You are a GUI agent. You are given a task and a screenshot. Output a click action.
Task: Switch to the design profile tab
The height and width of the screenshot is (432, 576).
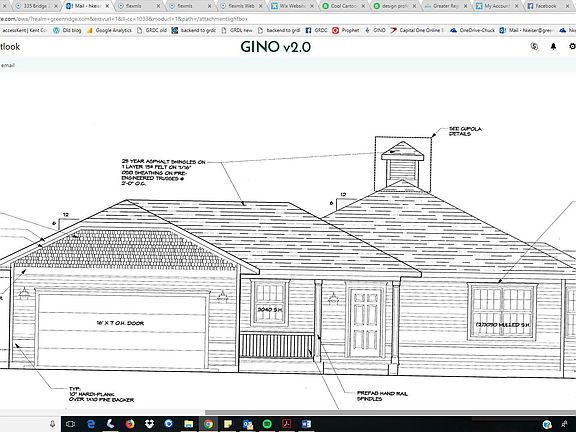click(x=395, y=6)
